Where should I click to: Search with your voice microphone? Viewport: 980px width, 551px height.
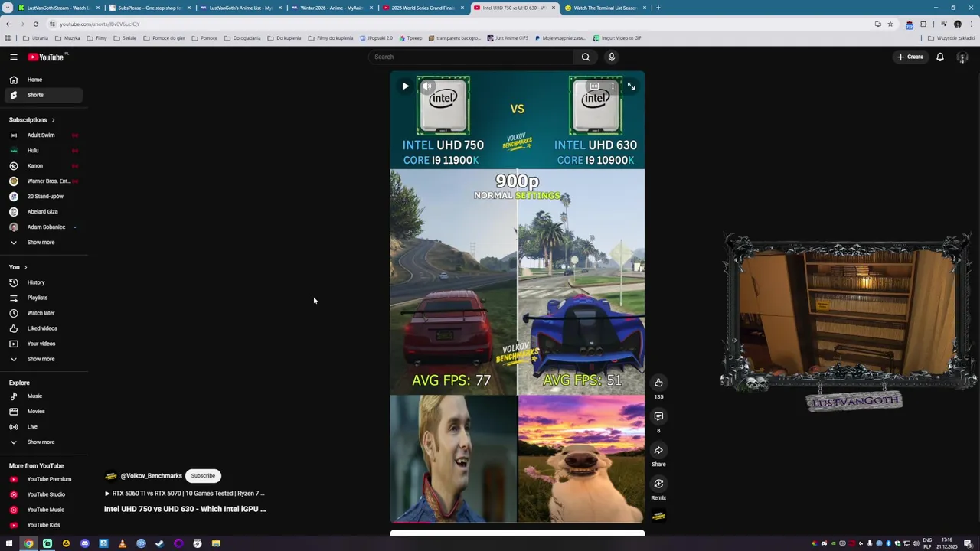click(x=611, y=57)
